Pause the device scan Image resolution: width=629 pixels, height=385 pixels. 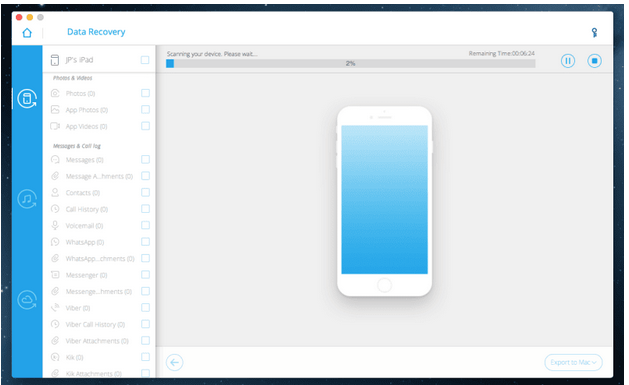coord(568,61)
